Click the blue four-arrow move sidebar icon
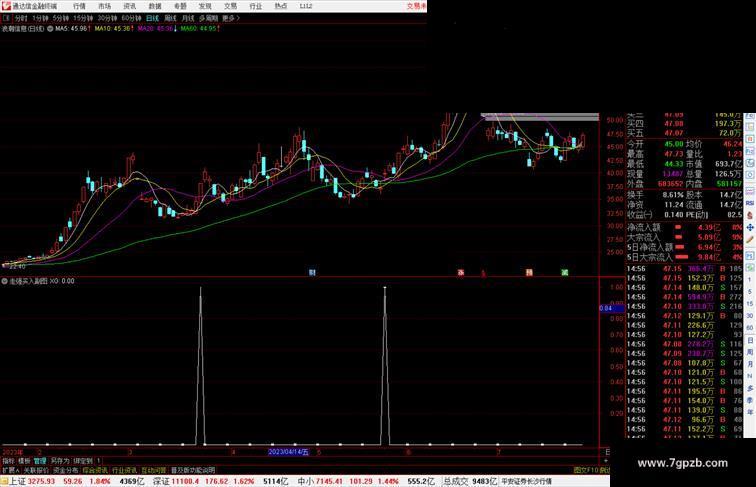This screenshot has height=487, width=756. [x=750, y=228]
